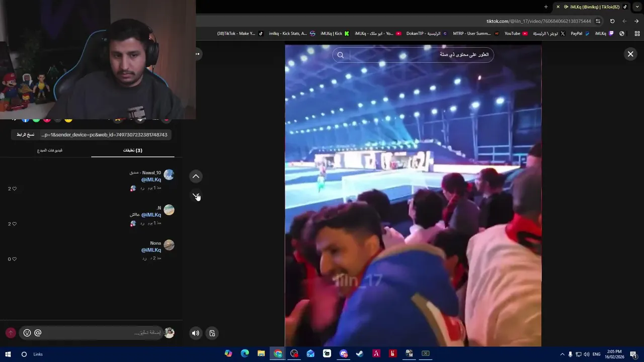The height and width of the screenshot is (362, 644).
Task: Reload page with refresh icon
Action: (612, 21)
